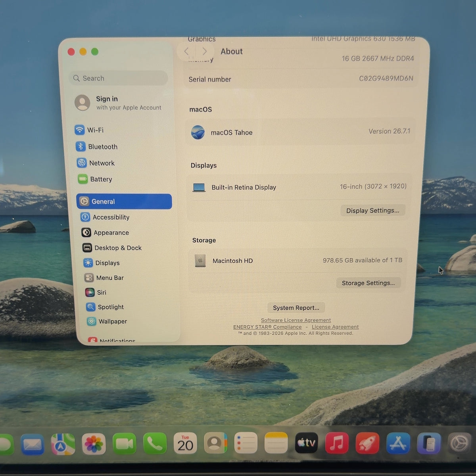
Task: Open the Software License Agreement link
Action: pyautogui.click(x=296, y=320)
